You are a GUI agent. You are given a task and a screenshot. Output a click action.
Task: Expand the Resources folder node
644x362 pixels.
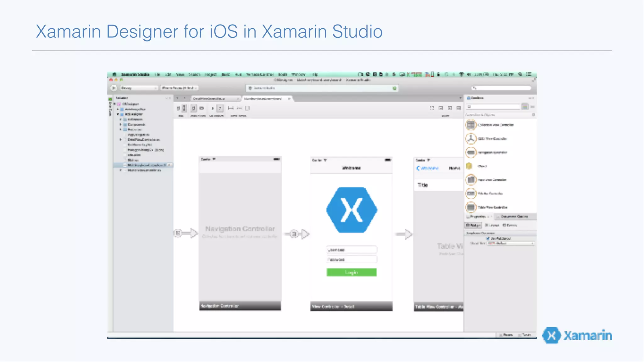tap(120, 129)
